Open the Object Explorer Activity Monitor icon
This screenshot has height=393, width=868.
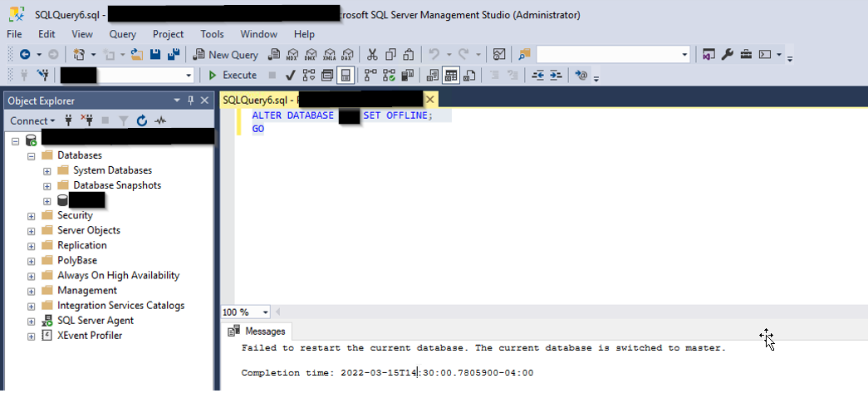pyautogui.click(x=160, y=120)
